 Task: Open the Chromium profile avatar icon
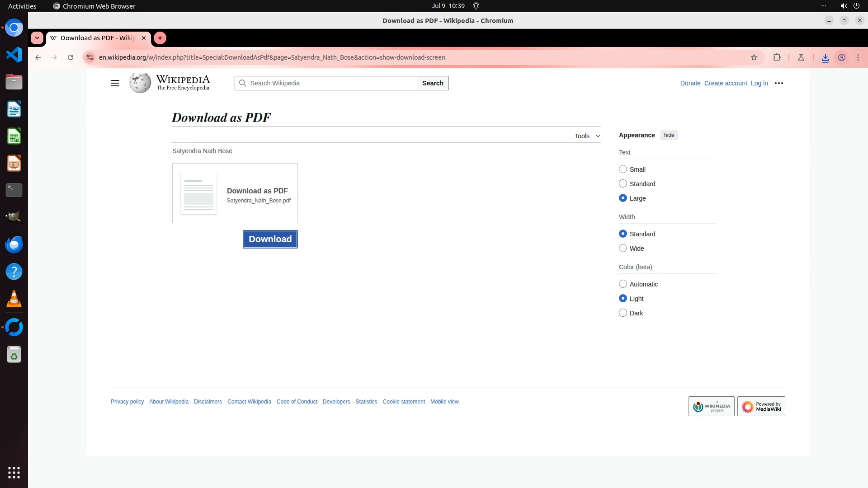842,57
